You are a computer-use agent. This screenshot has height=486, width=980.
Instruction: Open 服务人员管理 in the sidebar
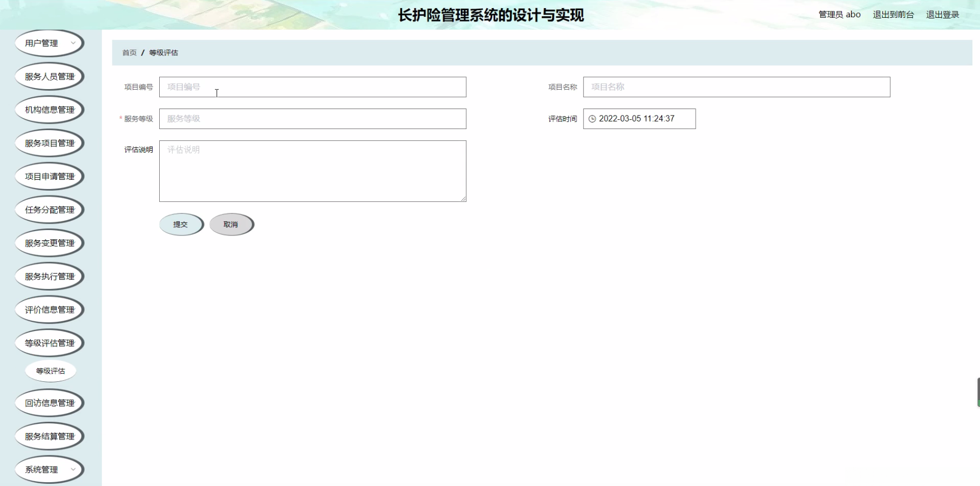coord(49,77)
